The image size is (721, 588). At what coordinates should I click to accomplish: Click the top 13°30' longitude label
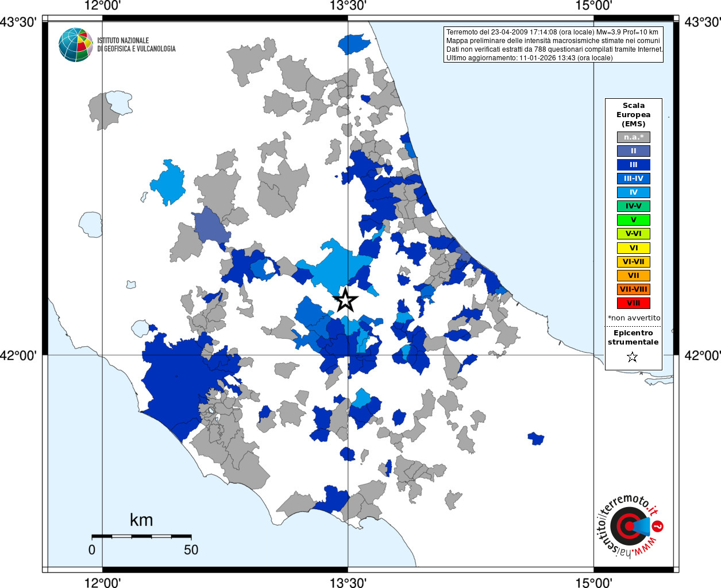(348, 6)
